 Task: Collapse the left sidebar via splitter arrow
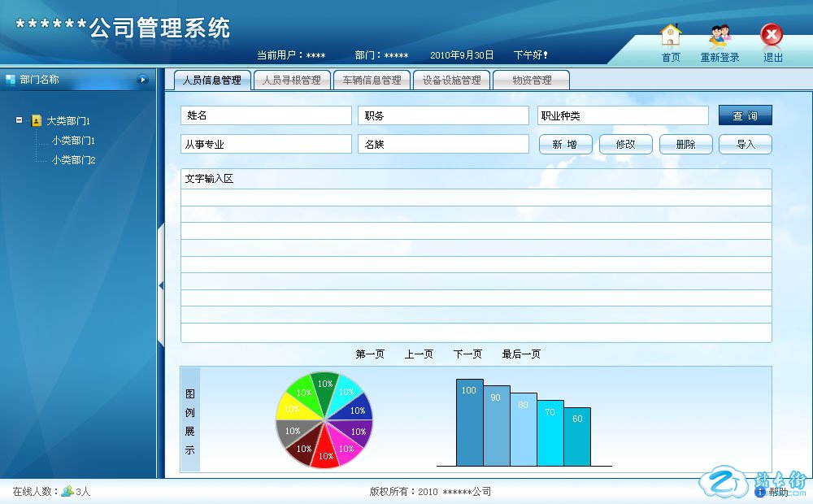coord(161,285)
